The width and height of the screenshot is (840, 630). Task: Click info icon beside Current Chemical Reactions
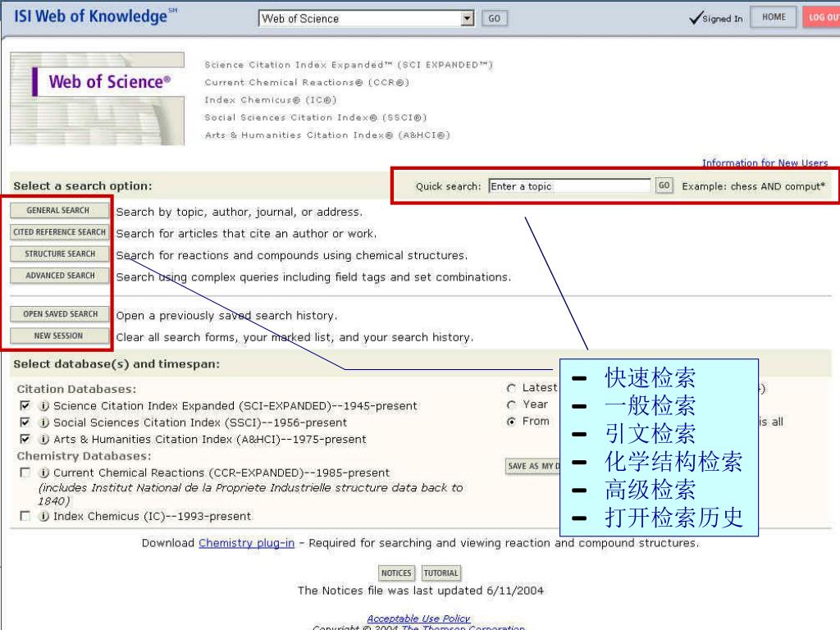44,473
